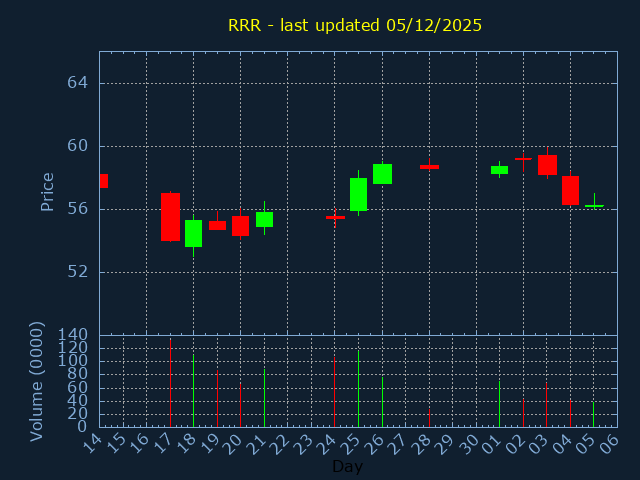Click the red candlestick on day 04
The height and width of the screenshot is (480, 640).
[x=570, y=190]
